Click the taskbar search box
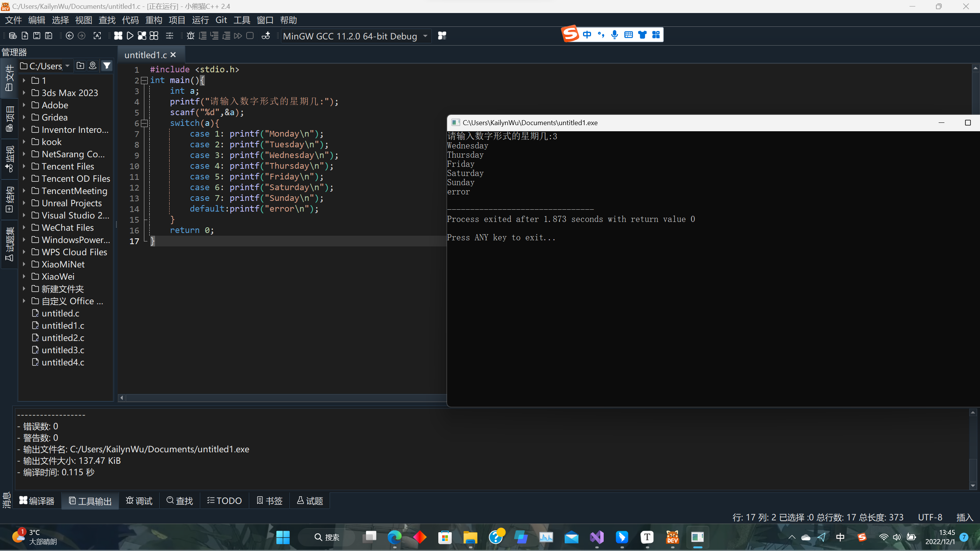Image resolution: width=980 pixels, height=551 pixels. click(x=327, y=537)
